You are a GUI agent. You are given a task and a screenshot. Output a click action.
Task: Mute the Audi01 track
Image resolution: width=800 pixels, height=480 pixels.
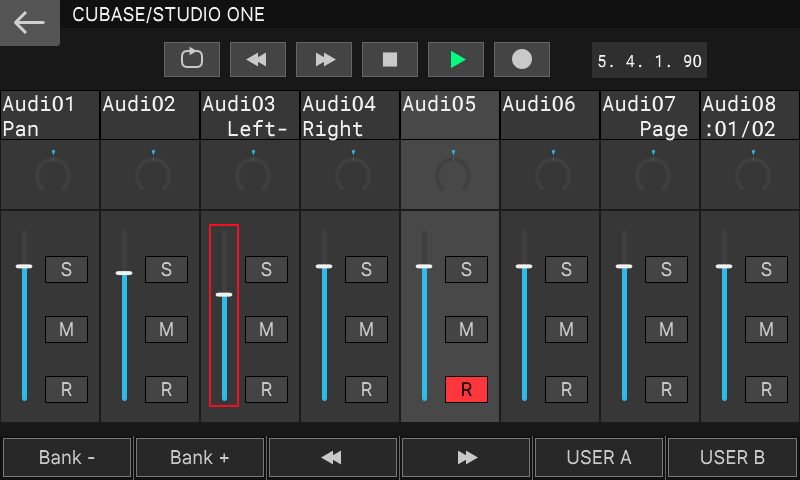tap(66, 330)
